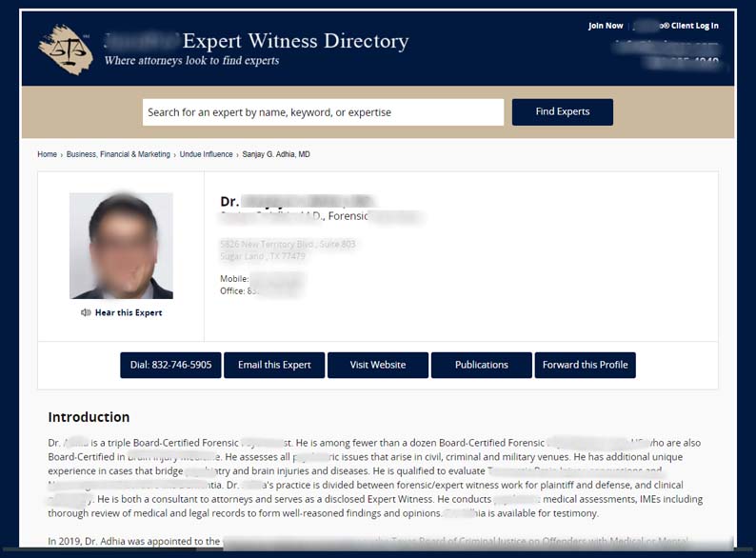Open the Publications button
Screen dimensions: 756x558
point(482,365)
